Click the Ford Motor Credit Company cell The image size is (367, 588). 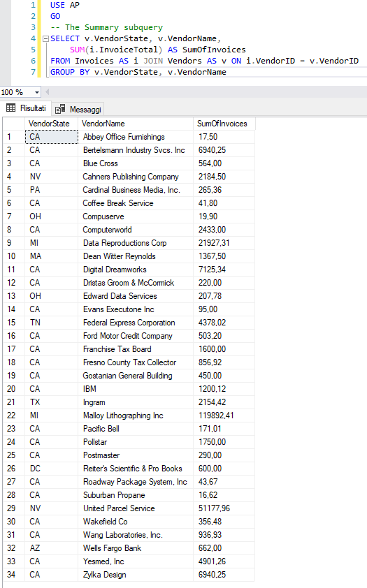(x=136, y=336)
